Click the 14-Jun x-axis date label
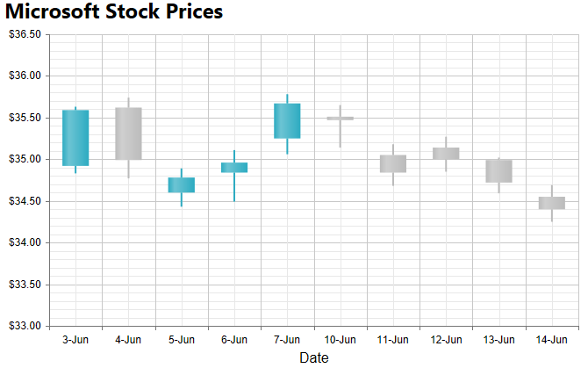The height and width of the screenshot is (368, 588). click(x=551, y=339)
